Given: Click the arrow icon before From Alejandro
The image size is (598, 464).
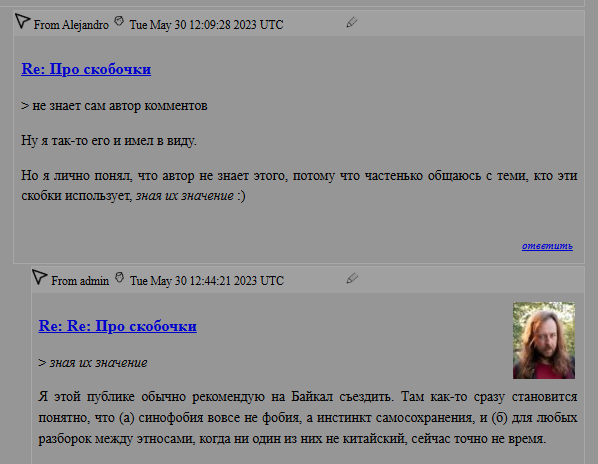Looking at the screenshot, I should [22, 21].
